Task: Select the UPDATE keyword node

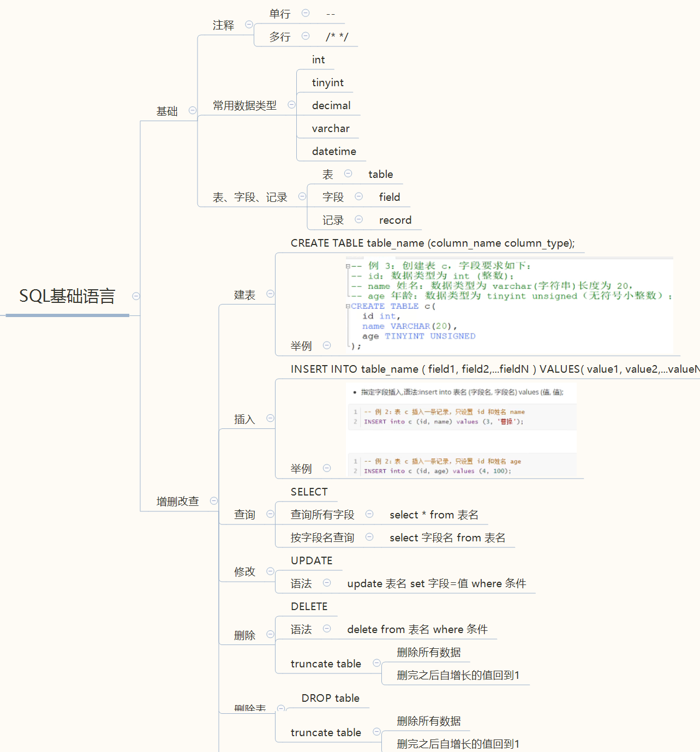Action: pos(312,560)
